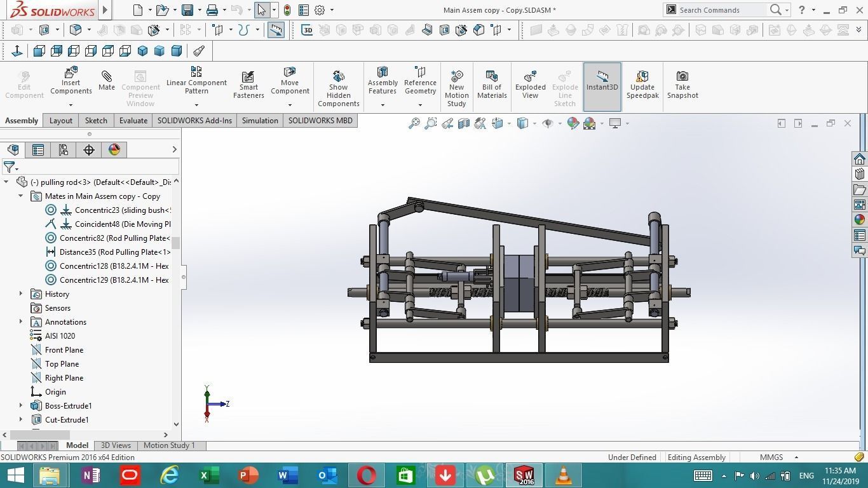This screenshot has width=868, height=488.
Task: Open Design Library in task pane
Action: point(860,174)
